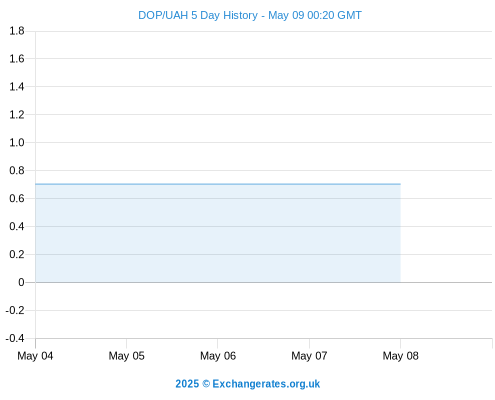This screenshot has height=400, width=495.
Task: Click the 0.4 y-axis label
Action: coord(17,227)
